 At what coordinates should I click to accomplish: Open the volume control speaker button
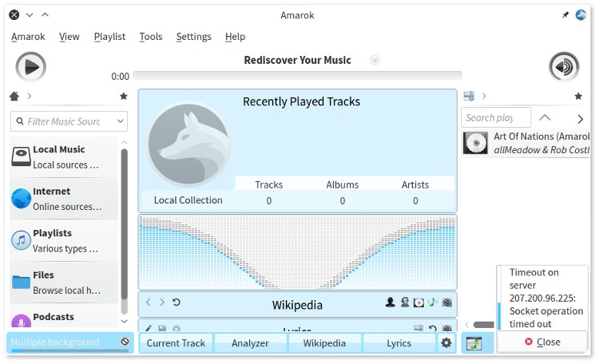[x=564, y=67]
